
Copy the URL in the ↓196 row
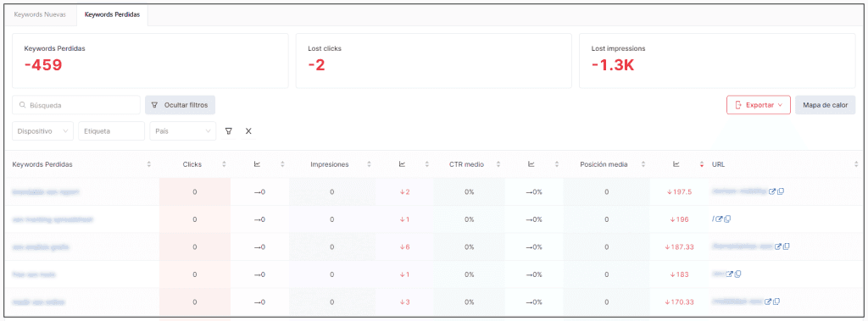727,219
